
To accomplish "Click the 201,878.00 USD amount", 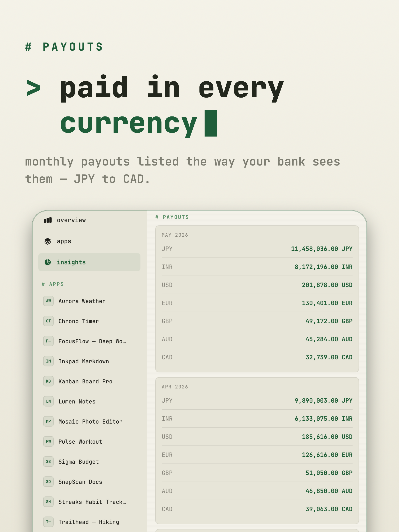I will coord(327,285).
